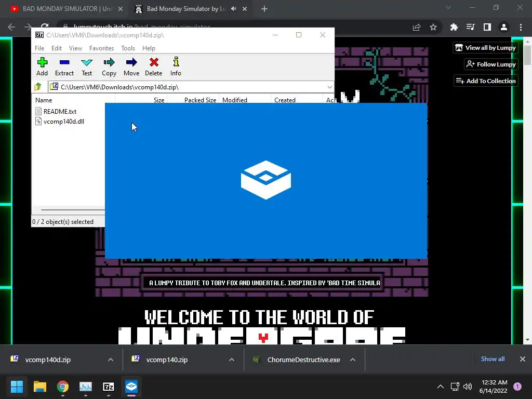The width and height of the screenshot is (532, 399).
Task: Open the 7-Zip View menu
Action: click(75, 48)
